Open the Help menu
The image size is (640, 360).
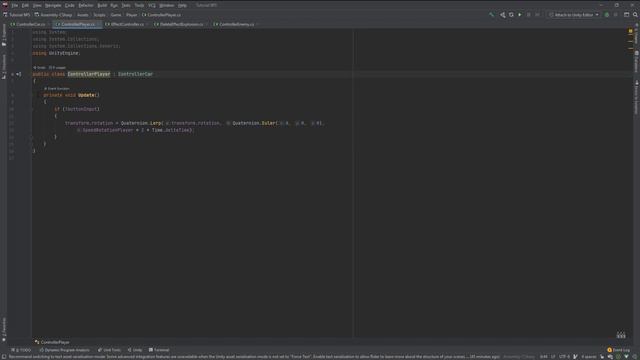coord(182,5)
